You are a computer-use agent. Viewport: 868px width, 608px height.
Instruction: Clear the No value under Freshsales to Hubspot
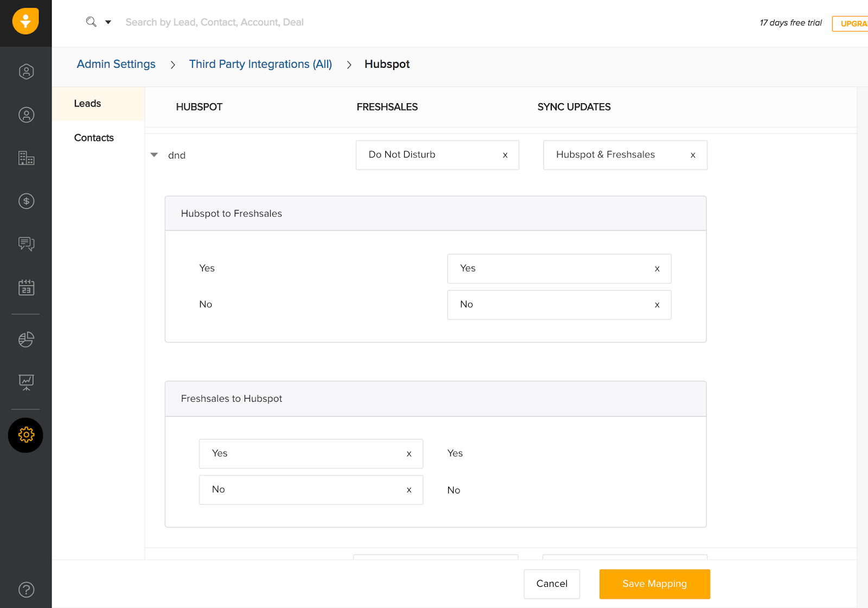(409, 490)
